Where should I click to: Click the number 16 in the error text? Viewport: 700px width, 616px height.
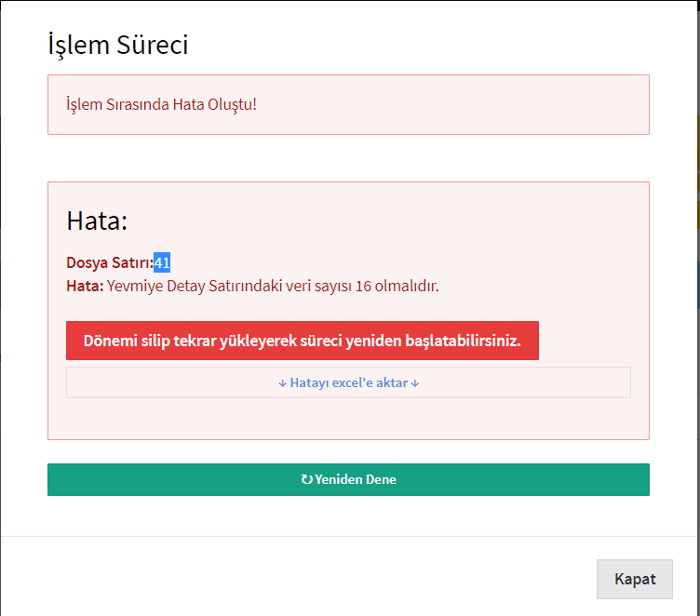coord(363,286)
